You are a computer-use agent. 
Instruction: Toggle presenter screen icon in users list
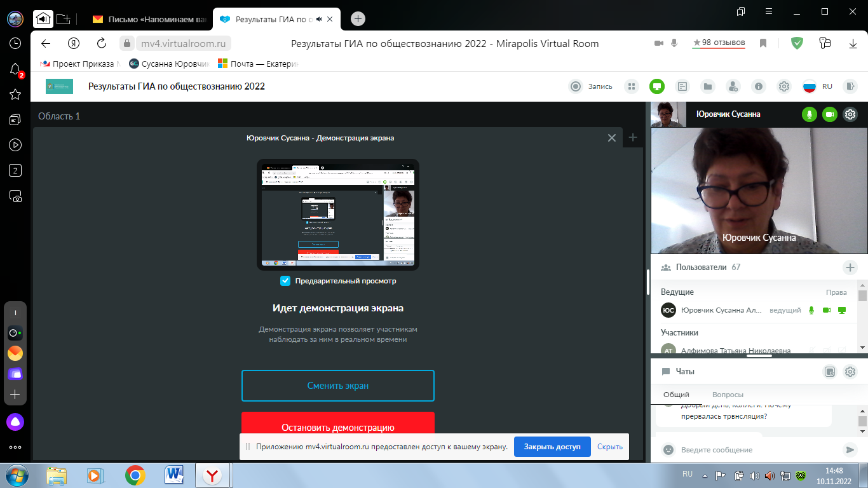click(842, 310)
